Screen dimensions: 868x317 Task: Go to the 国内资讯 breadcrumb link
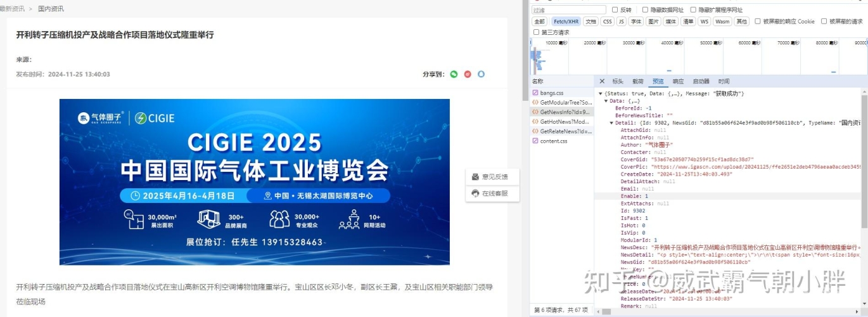(x=51, y=9)
